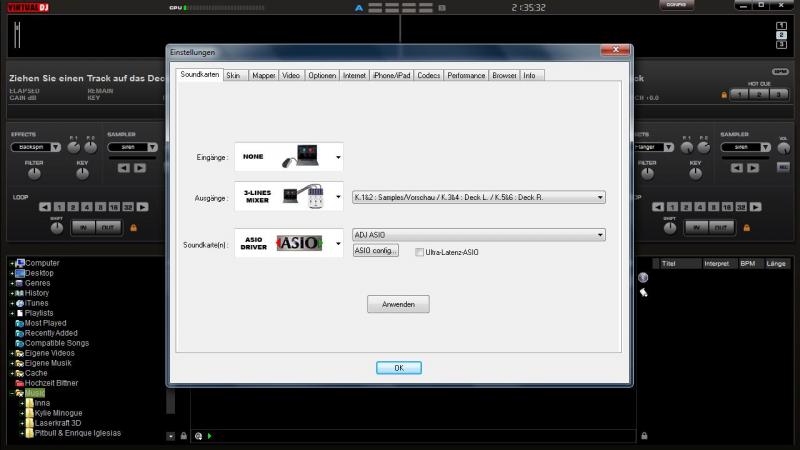Switch to the Mapper tab
The width and height of the screenshot is (800, 450).
pyautogui.click(x=263, y=76)
